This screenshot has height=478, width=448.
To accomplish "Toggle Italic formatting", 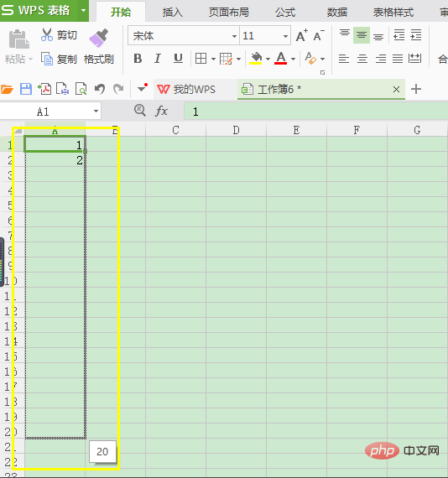I will [158, 58].
